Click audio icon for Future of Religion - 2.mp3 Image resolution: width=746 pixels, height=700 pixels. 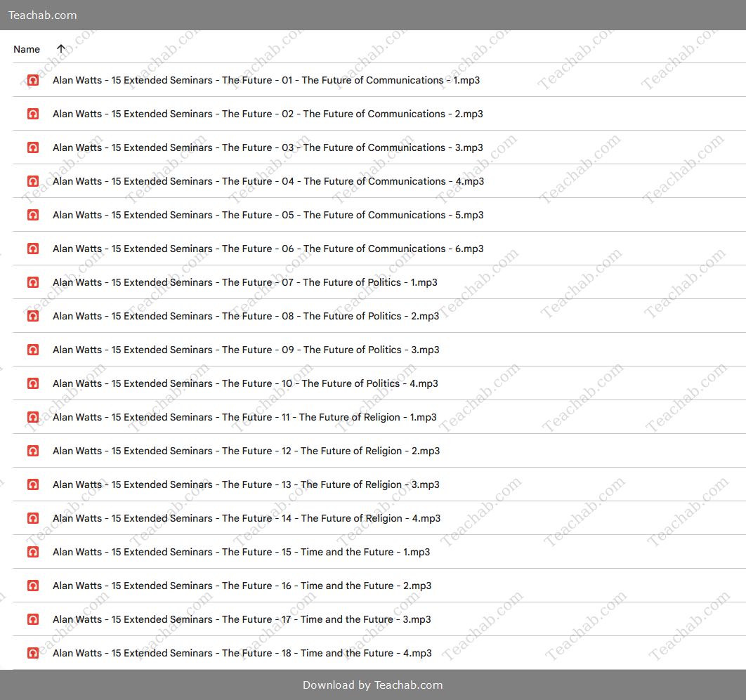coord(33,451)
